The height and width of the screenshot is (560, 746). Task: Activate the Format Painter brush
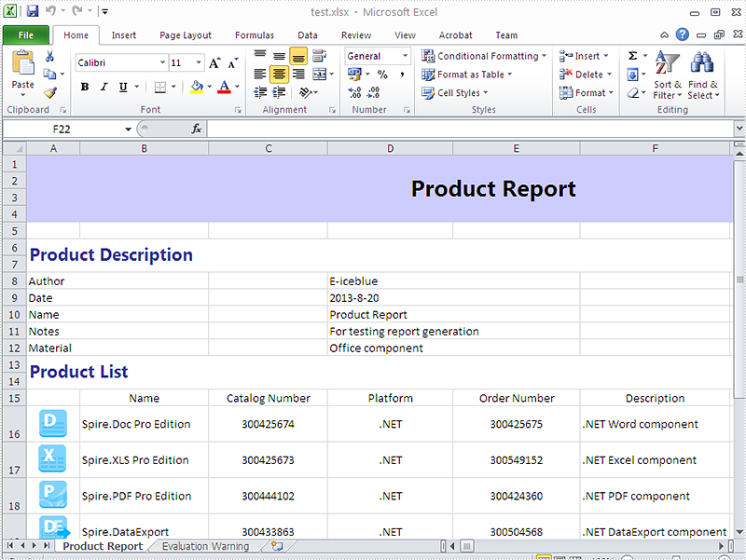pyautogui.click(x=50, y=92)
